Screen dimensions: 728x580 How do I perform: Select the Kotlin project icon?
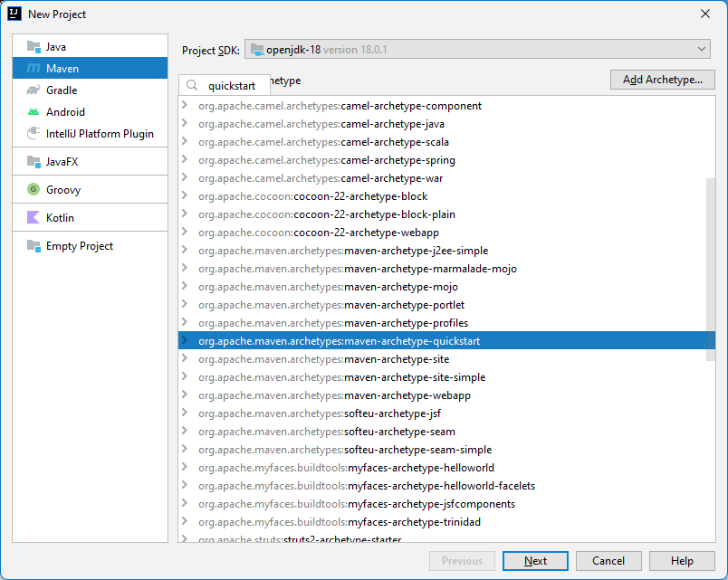tap(31, 217)
